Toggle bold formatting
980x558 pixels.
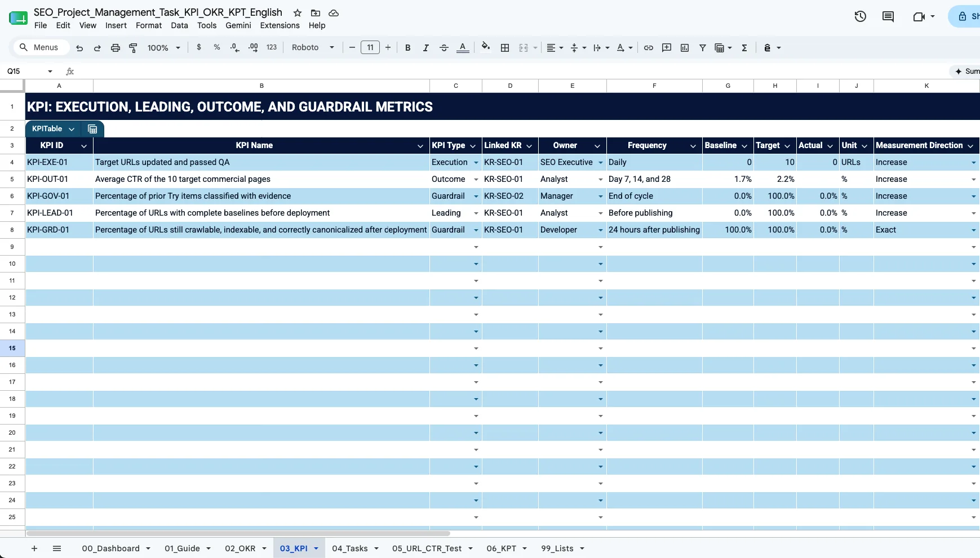(408, 48)
